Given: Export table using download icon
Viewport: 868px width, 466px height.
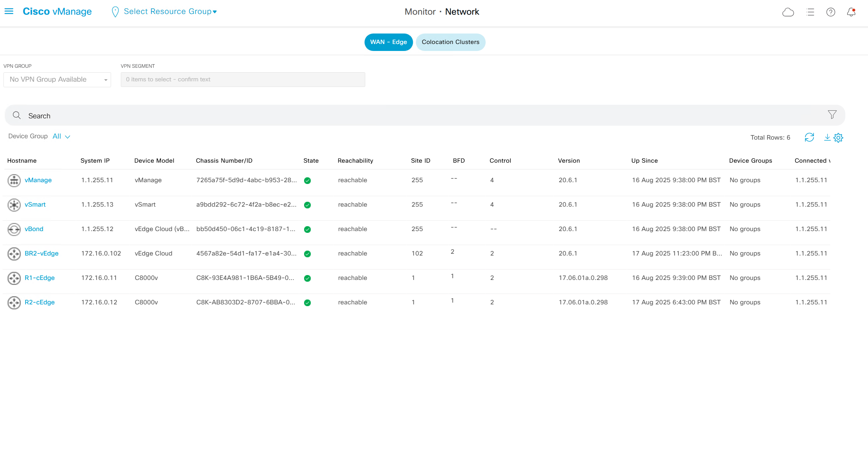Looking at the screenshot, I should tap(827, 138).
